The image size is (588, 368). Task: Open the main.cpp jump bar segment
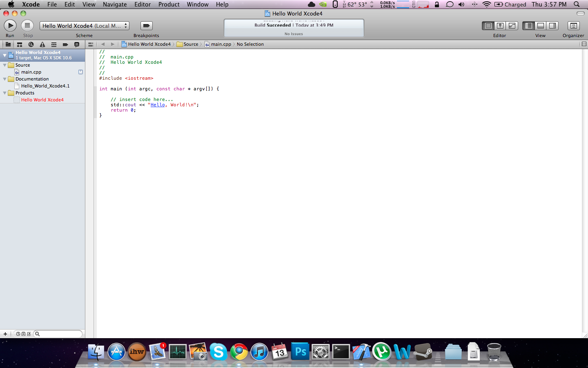point(218,44)
